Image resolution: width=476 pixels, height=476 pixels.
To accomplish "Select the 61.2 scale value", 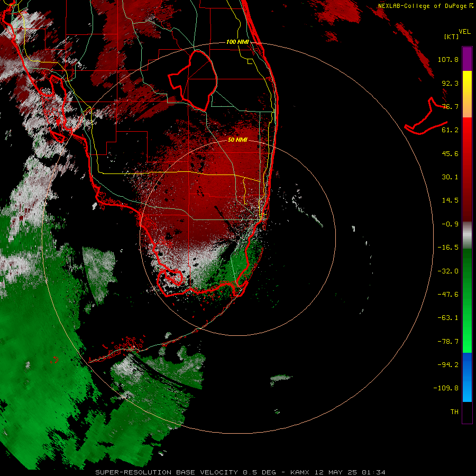I will [x=450, y=130].
